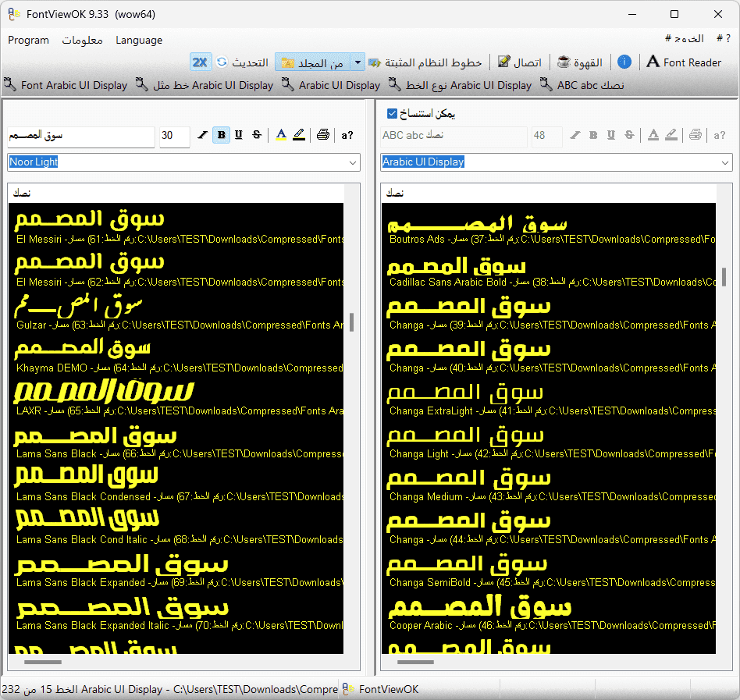Choose text color in left panel

[281, 135]
